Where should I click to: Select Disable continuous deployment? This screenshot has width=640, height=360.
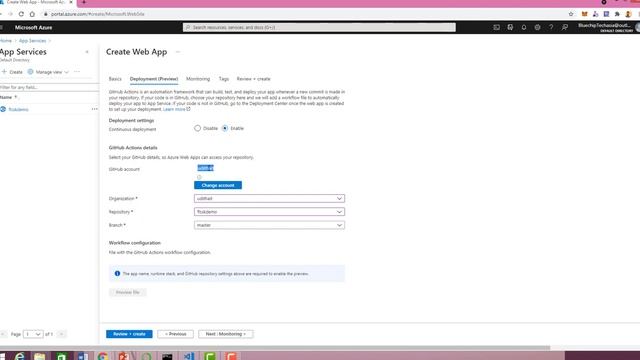[198, 128]
